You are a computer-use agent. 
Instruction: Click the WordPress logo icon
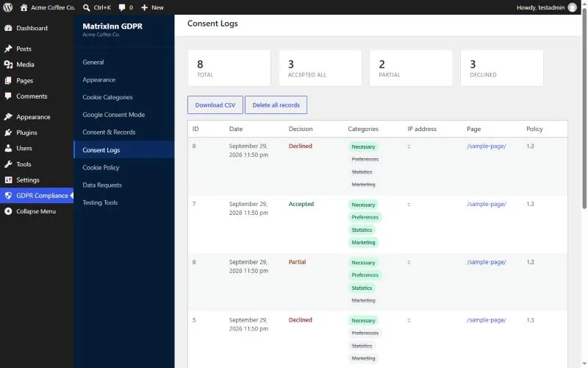(x=7, y=7)
